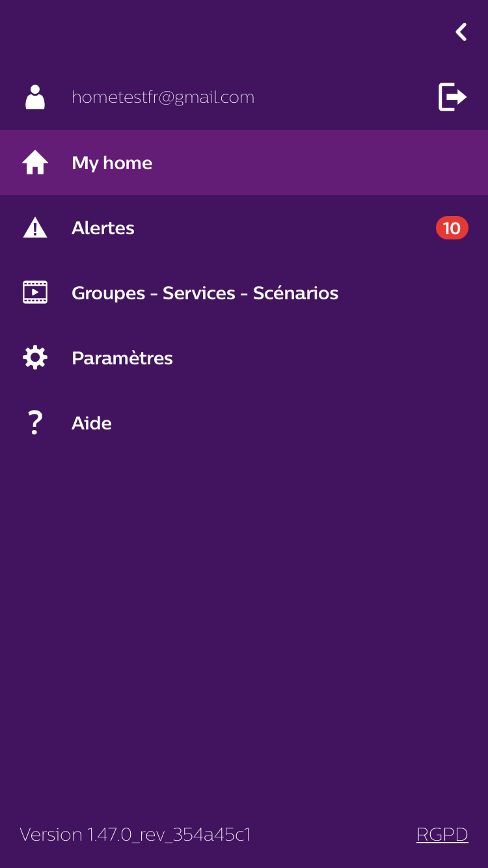The width and height of the screenshot is (488, 868).
Task: Open the My home menu entry
Action: point(244,163)
